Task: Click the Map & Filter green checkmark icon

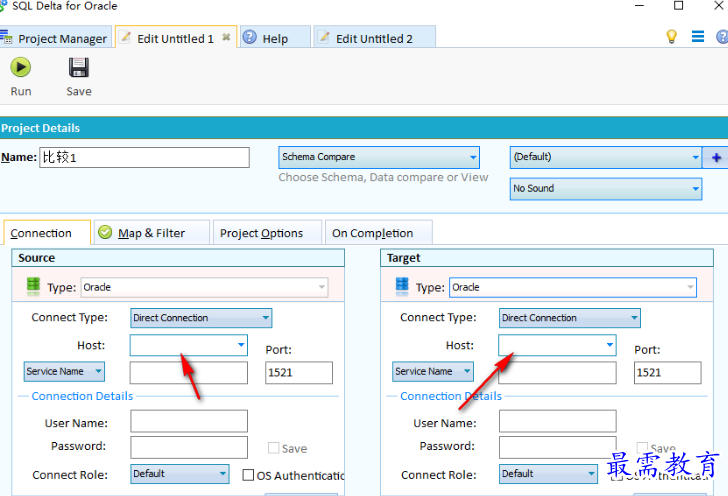Action: 105,232
